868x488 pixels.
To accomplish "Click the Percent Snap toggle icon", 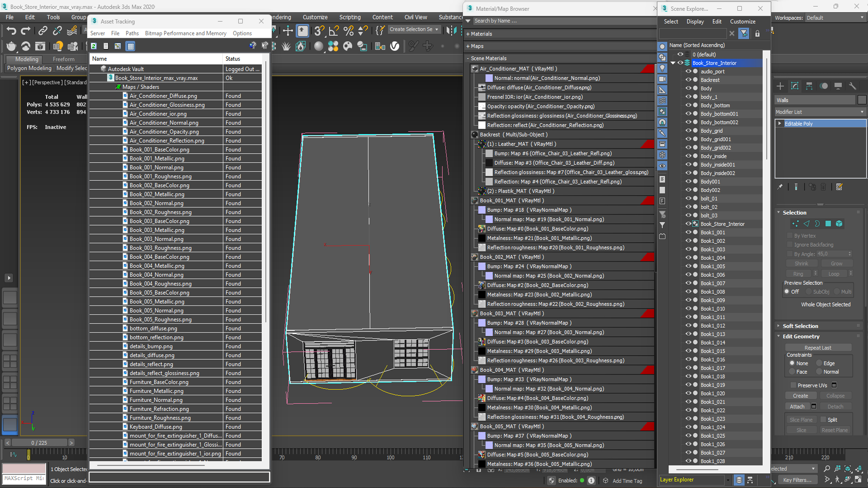I will point(348,31).
